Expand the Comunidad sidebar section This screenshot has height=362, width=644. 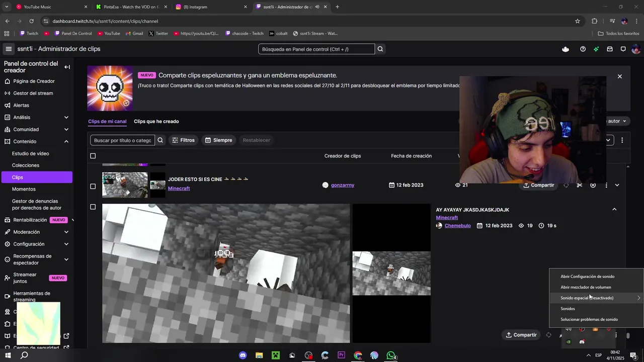click(66, 129)
